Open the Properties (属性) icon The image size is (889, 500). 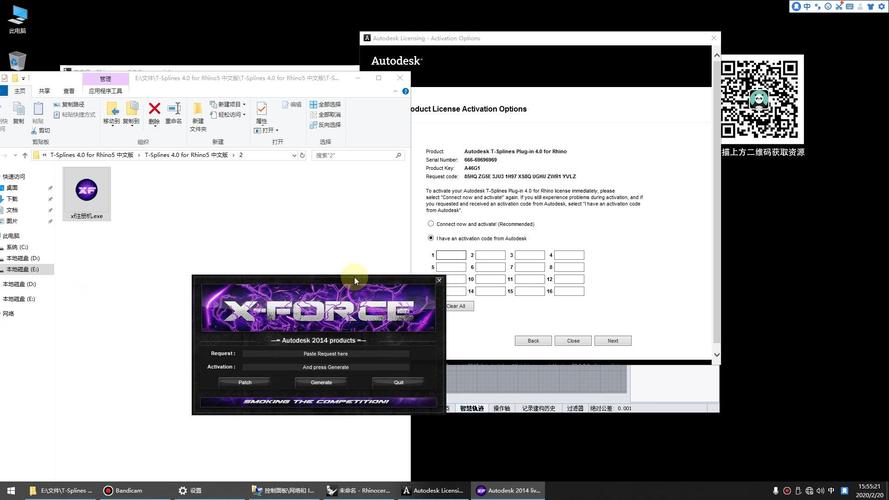(x=261, y=111)
